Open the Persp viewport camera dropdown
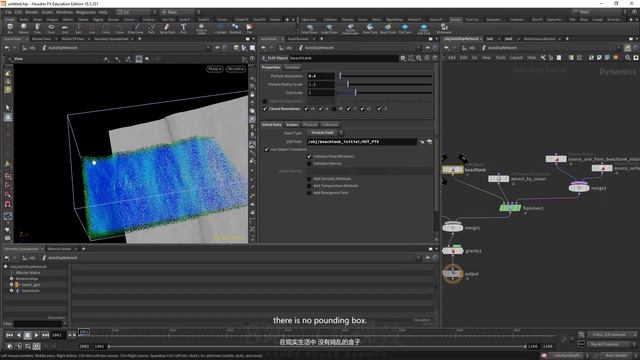Screen dimensions: 640x360 click(x=214, y=69)
